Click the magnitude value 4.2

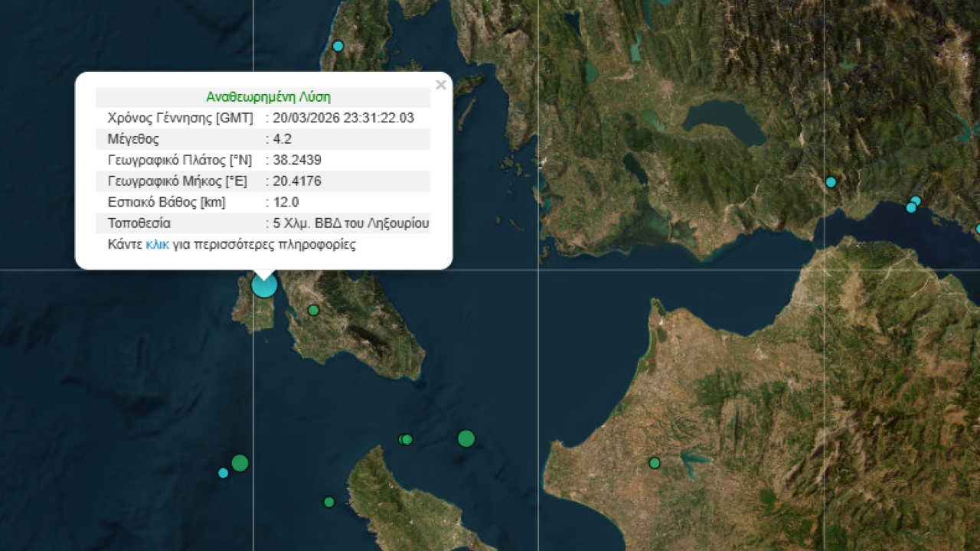click(283, 139)
